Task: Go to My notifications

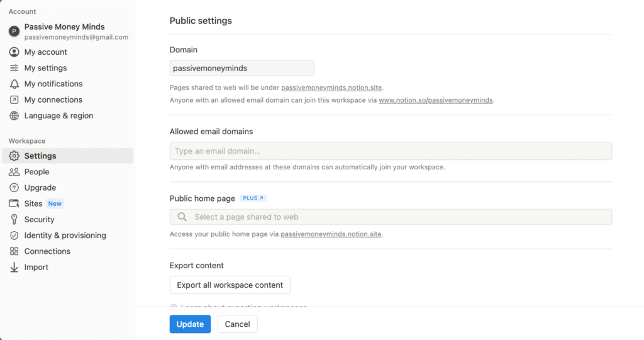Action: [x=68, y=84]
